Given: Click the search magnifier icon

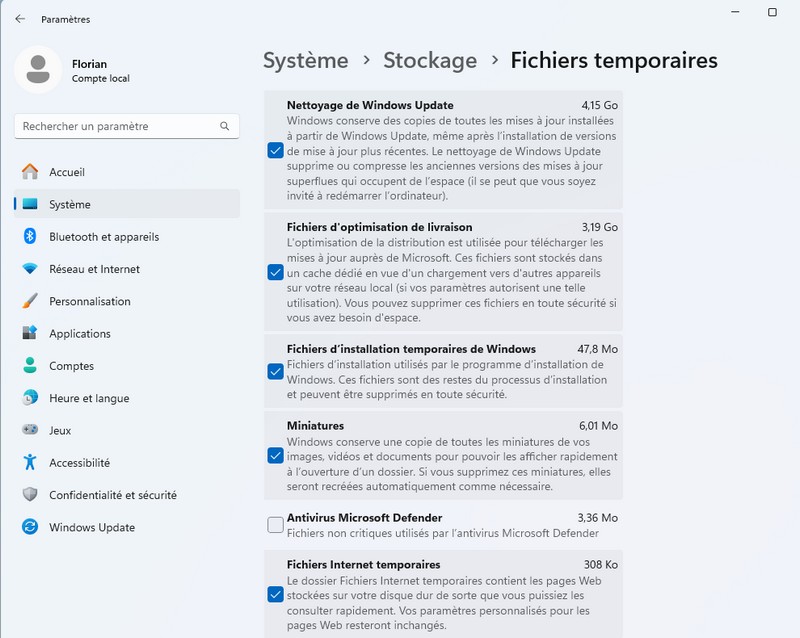Looking at the screenshot, I should point(225,127).
